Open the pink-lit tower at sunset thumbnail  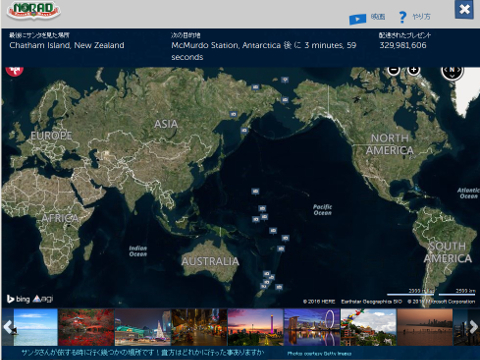pos(256,327)
